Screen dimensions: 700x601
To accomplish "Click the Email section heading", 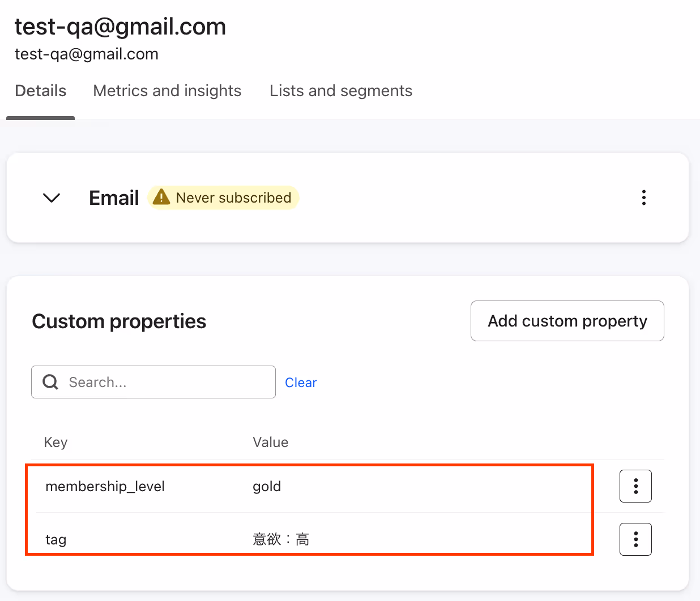I will click(114, 198).
